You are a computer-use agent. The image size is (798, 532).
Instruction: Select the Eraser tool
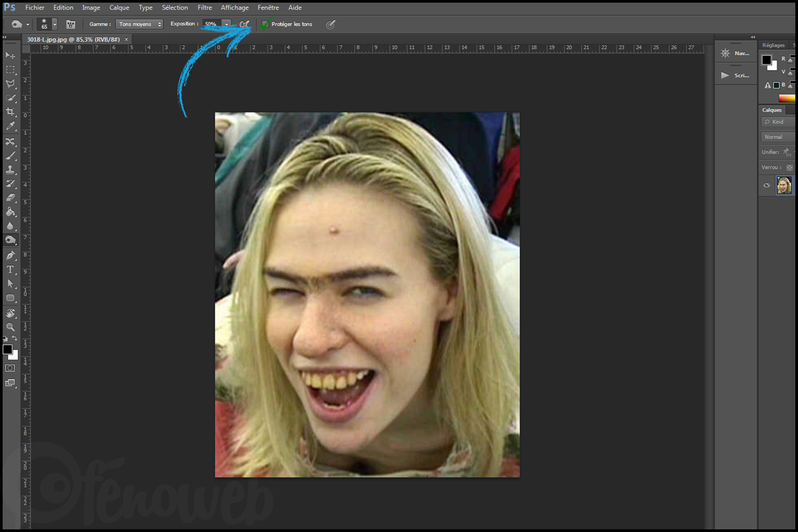(10, 198)
